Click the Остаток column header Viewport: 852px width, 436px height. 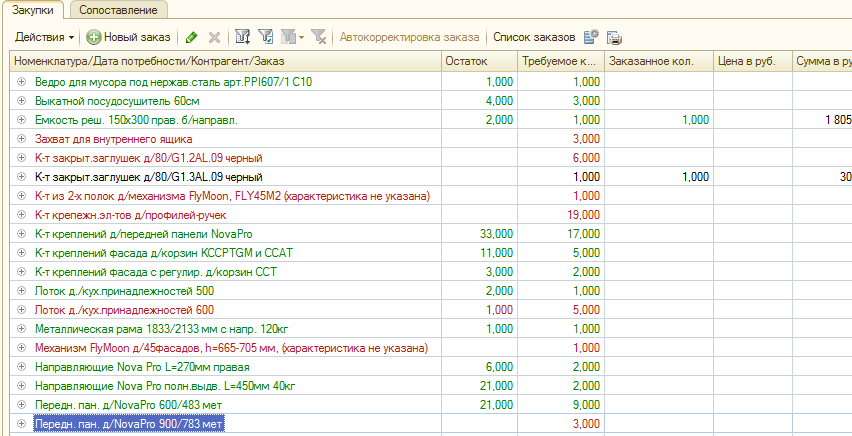pyautogui.click(x=480, y=61)
